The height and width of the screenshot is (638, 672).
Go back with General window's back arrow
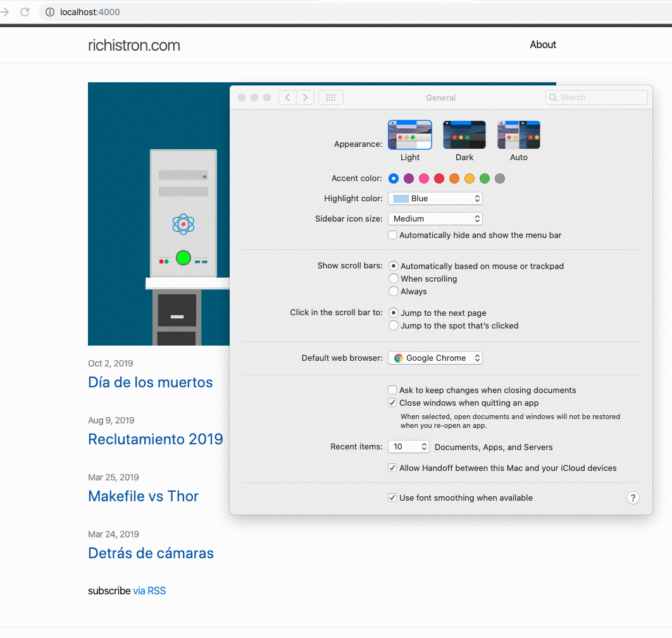tap(287, 97)
